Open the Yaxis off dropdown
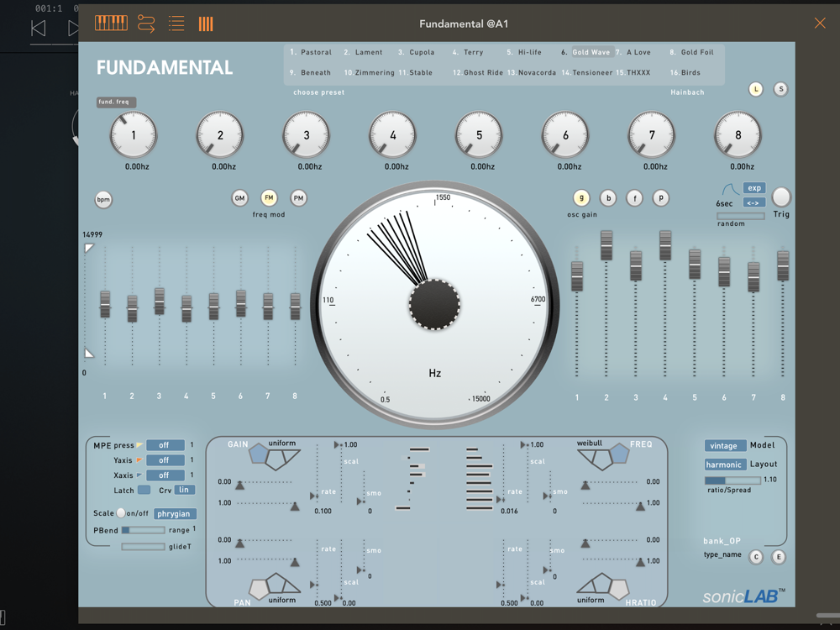The width and height of the screenshot is (840, 630). coord(165,460)
